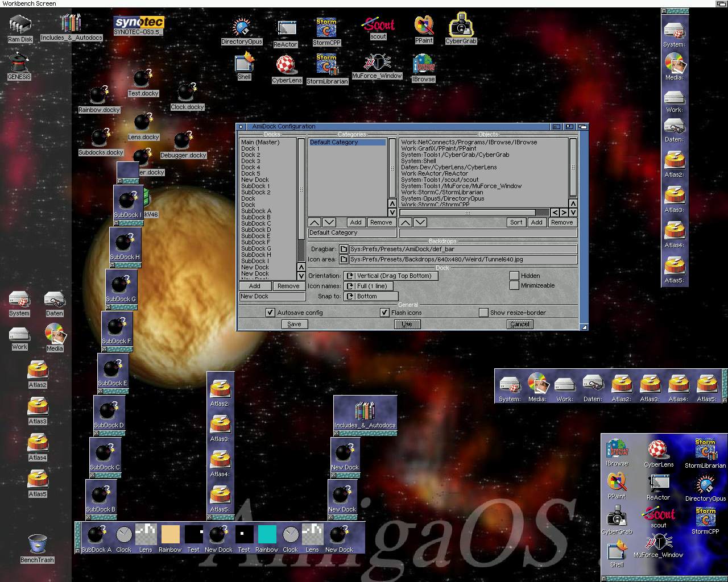Image resolution: width=728 pixels, height=582 pixels.
Task: Select System:Shell in the Objects list
Action: click(419, 161)
